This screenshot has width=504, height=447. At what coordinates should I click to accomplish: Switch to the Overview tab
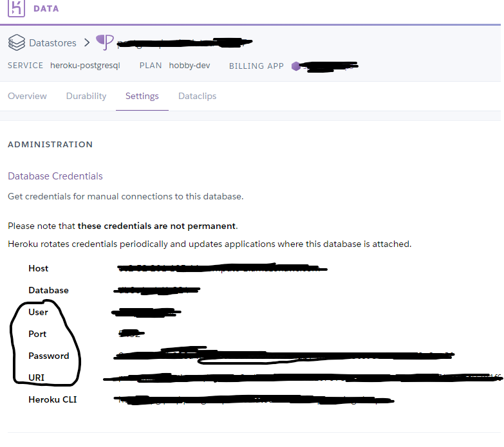point(27,96)
